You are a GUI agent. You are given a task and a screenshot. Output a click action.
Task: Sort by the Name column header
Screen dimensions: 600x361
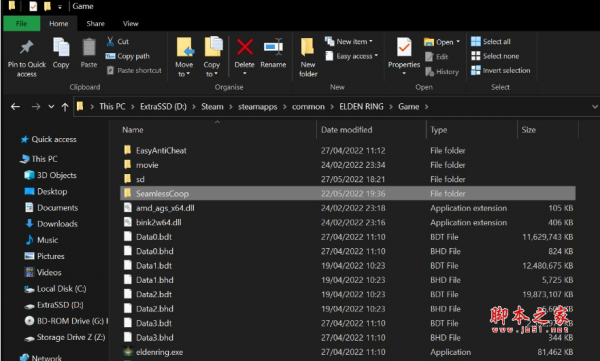click(133, 130)
